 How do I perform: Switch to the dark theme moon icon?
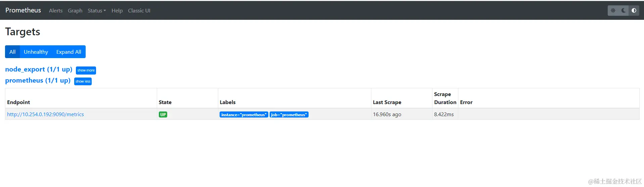(624, 10)
